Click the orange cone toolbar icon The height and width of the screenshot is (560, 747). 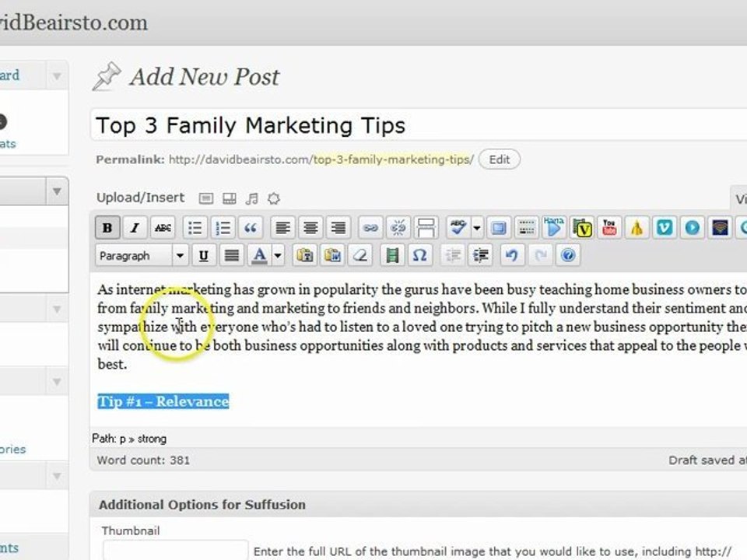click(x=637, y=228)
